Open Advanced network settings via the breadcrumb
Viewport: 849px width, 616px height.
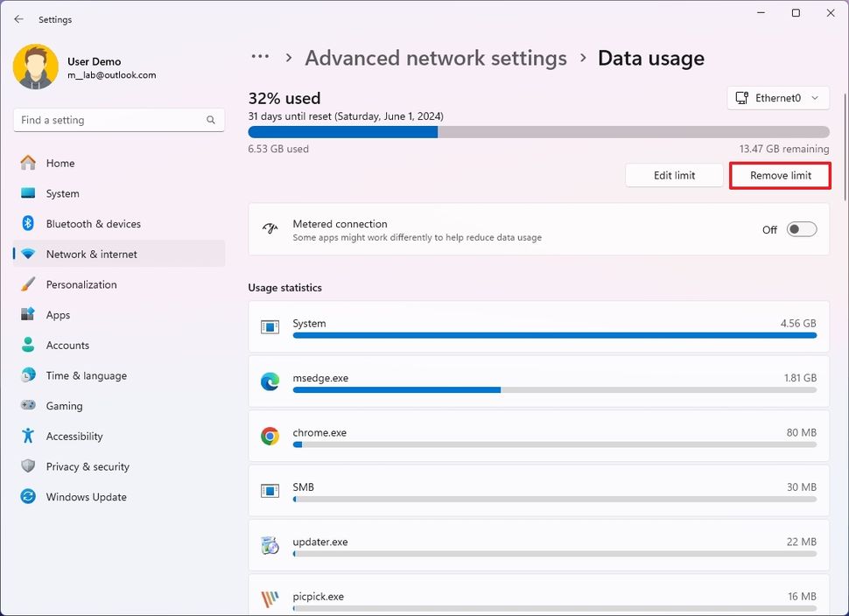point(435,58)
